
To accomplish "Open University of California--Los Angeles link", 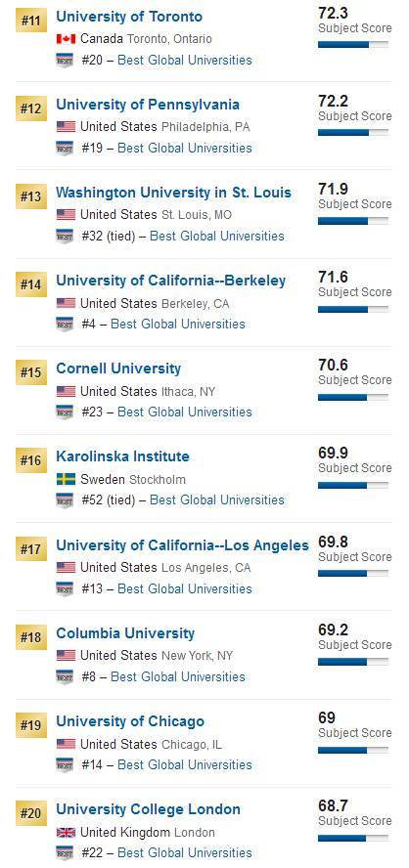I will 182,545.
